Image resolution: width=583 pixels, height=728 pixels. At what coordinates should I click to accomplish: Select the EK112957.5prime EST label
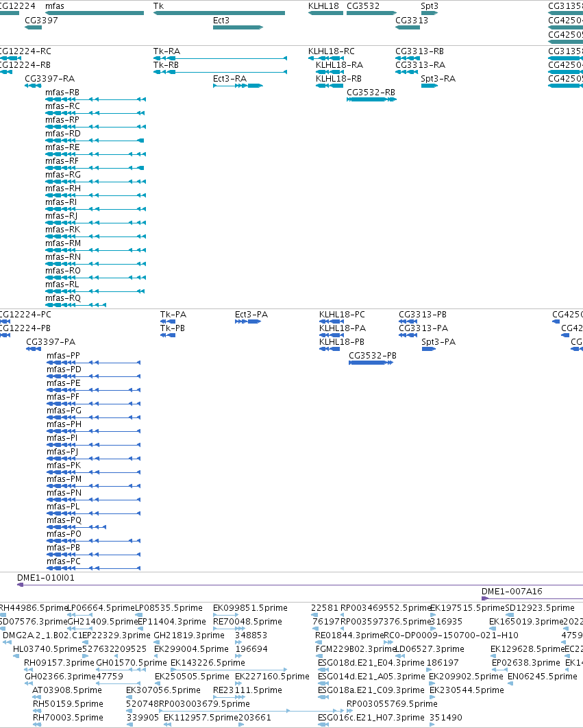tap(201, 717)
